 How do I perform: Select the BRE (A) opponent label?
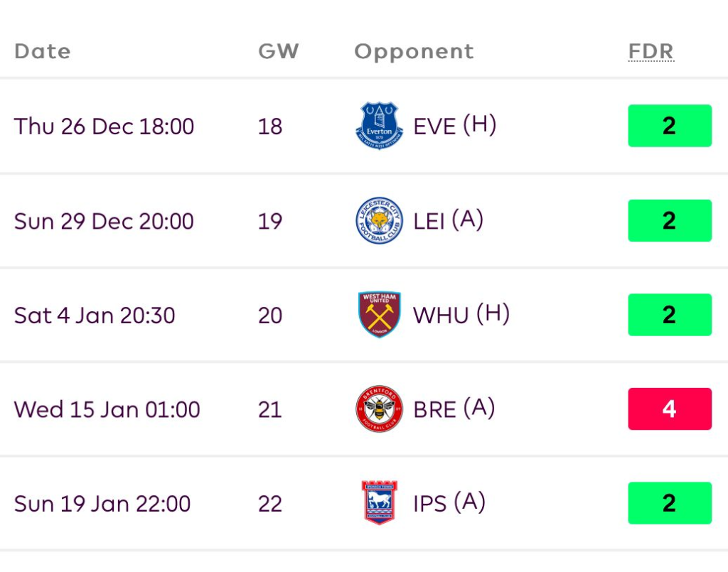pos(454,409)
